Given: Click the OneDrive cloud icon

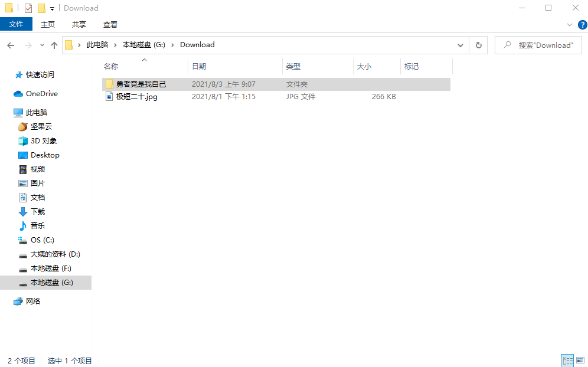Looking at the screenshot, I should (x=18, y=94).
